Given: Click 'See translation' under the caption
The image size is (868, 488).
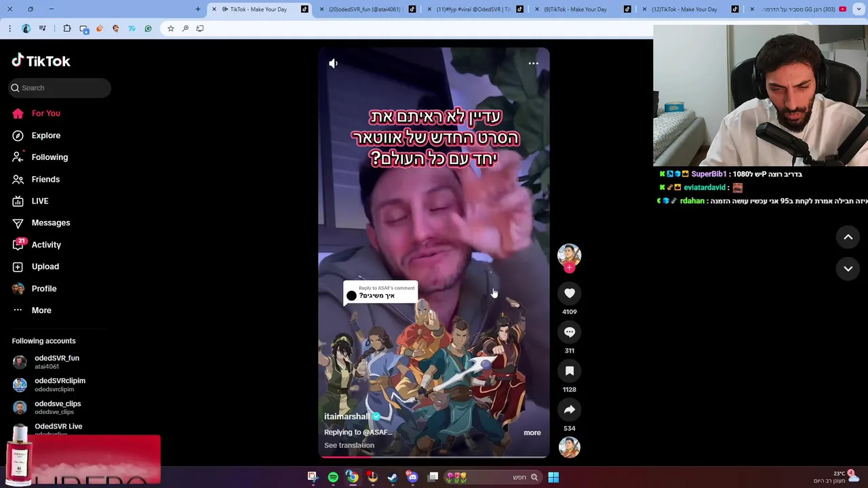Looking at the screenshot, I should [x=349, y=445].
